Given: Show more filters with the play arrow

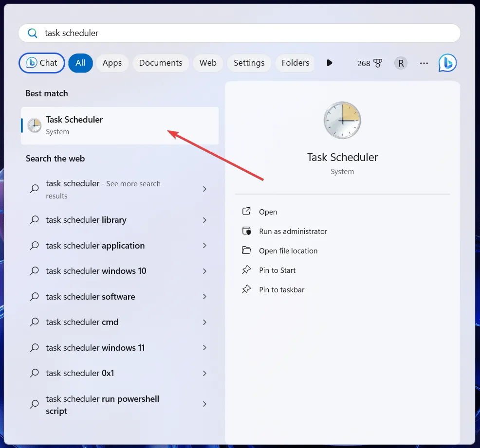Looking at the screenshot, I should (330, 63).
